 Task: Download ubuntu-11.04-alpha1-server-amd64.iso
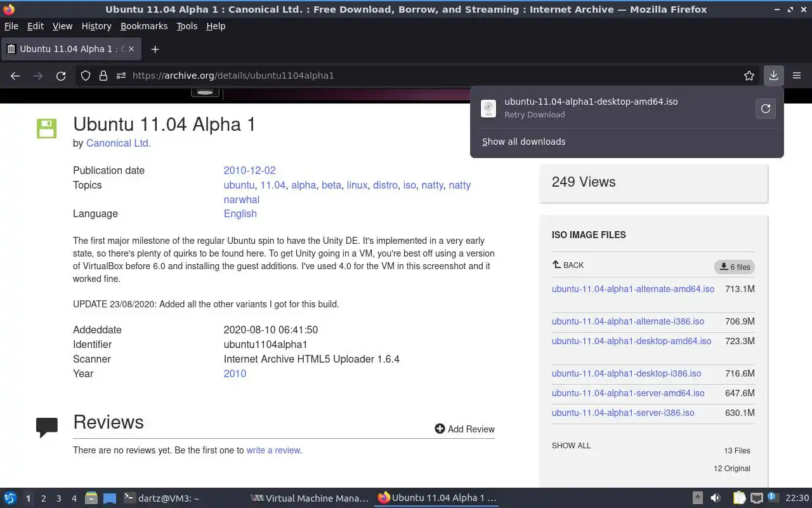[x=628, y=393]
